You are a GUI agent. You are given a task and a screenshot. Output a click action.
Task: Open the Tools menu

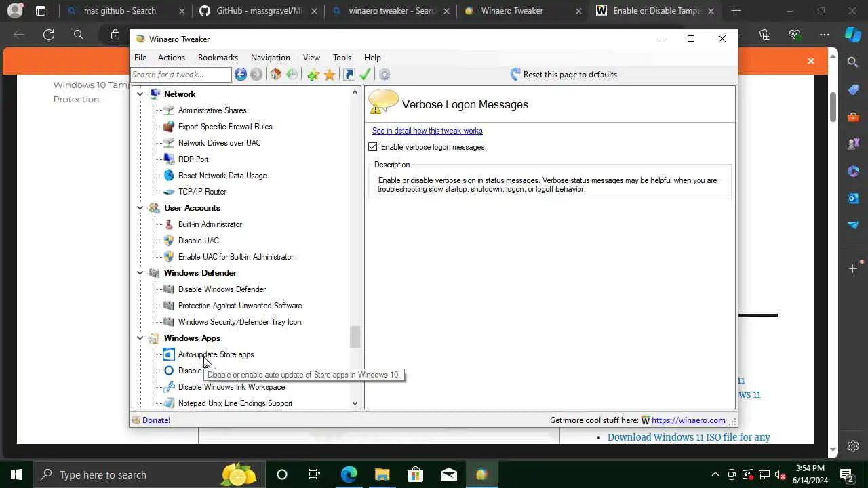(342, 58)
